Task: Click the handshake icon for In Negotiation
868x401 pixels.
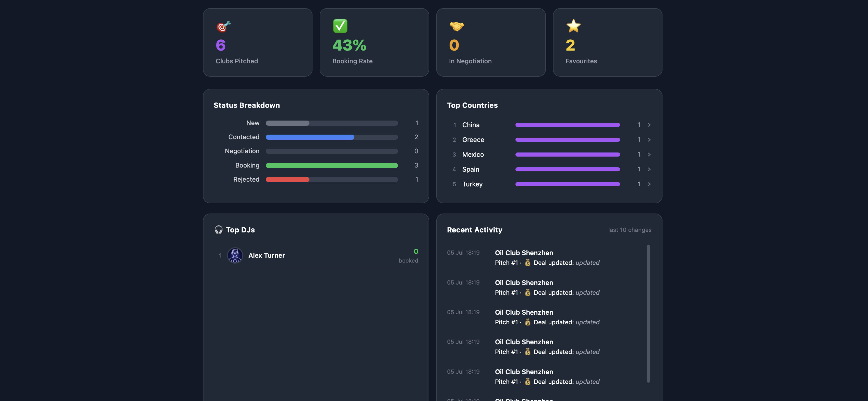Action: pos(456,26)
